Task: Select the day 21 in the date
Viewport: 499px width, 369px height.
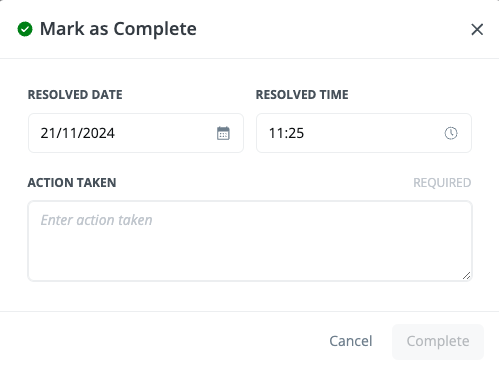Action: [48, 133]
